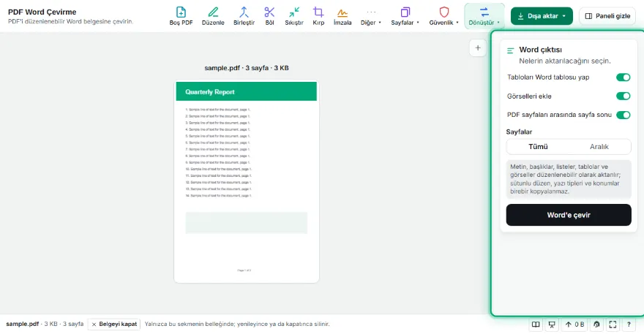644x334 pixels.
Task: Switch to the Aralık page range option
Action: [599, 146]
